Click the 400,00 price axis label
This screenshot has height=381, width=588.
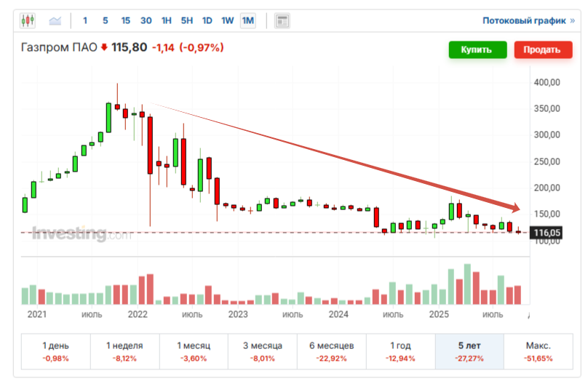[x=547, y=82]
